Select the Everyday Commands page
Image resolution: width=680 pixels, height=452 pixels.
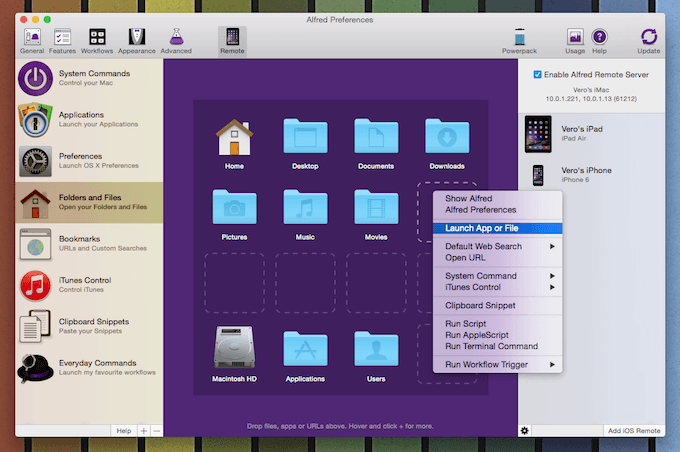(89, 368)
